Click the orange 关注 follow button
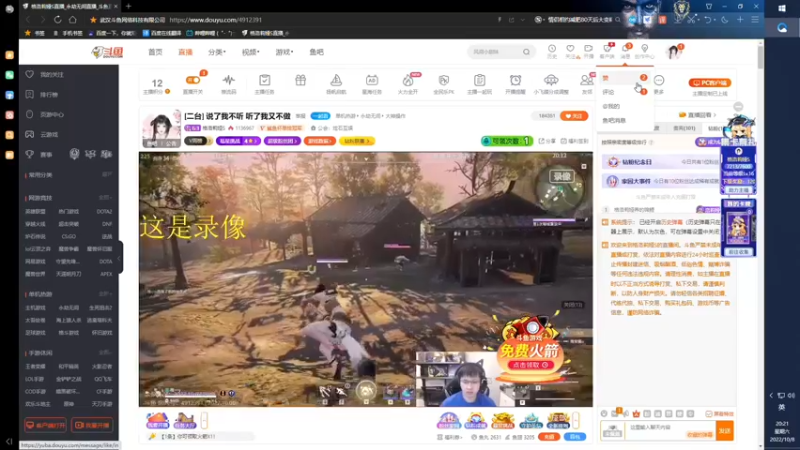Image resolution: width=800 pixels, height=450 pixels. tap(574, 116)
